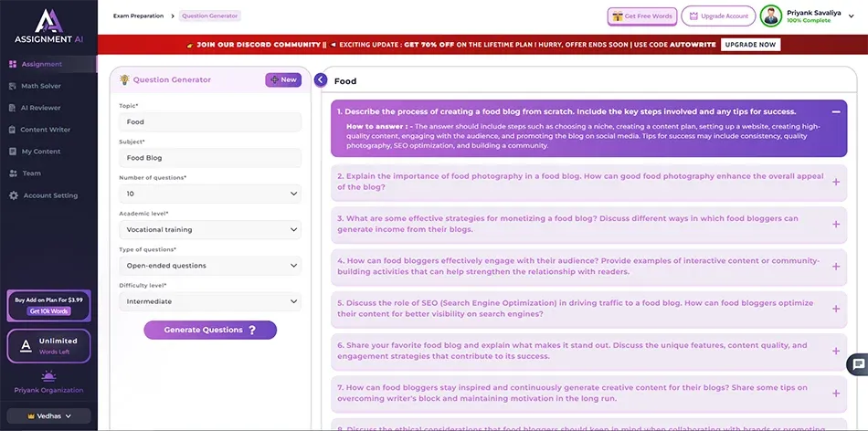Open the chat support widget icon

tap(858, 364)
